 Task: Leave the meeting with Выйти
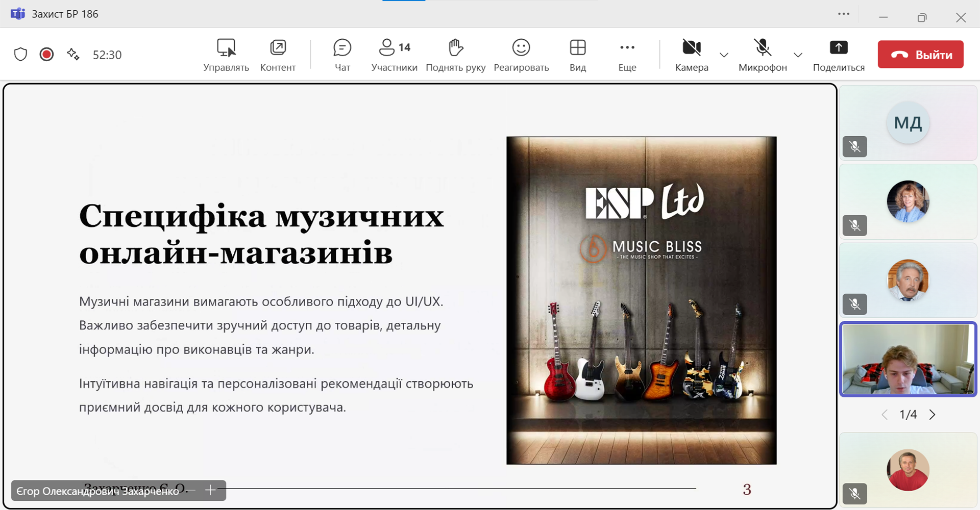point(920,55)
